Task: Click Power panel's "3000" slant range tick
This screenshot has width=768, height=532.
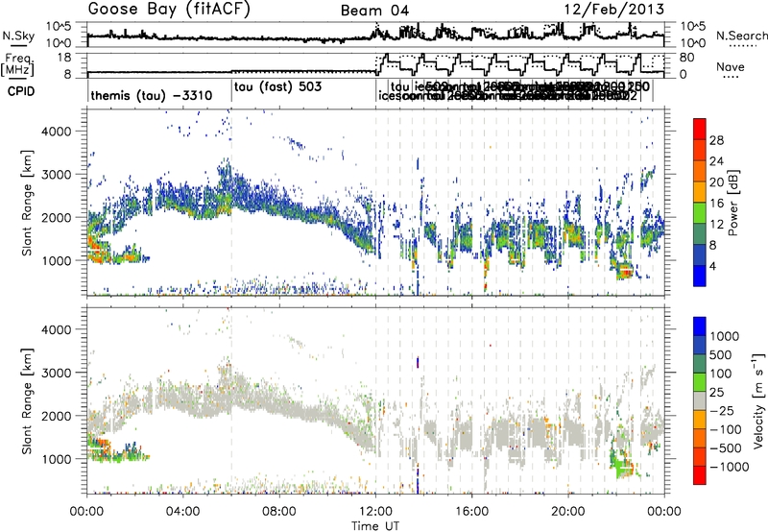Action: click(x=56, y=175)
